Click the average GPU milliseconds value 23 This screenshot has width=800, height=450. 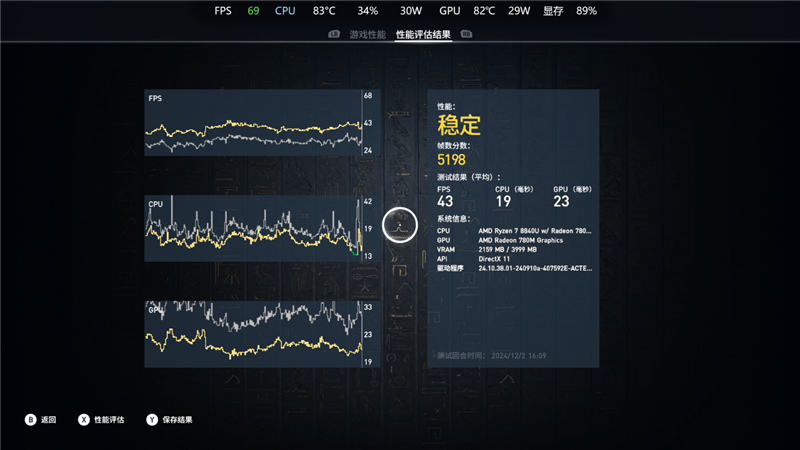pyautogui.click(x=561, y=202)
